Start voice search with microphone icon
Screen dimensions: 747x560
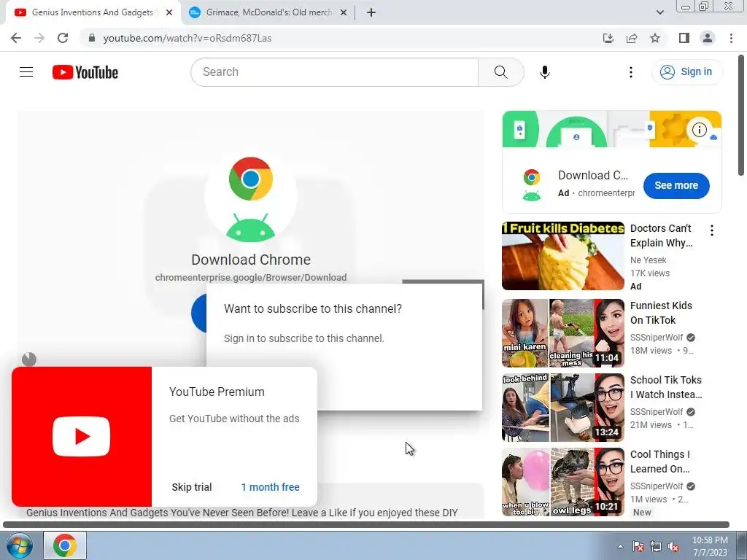544,72
